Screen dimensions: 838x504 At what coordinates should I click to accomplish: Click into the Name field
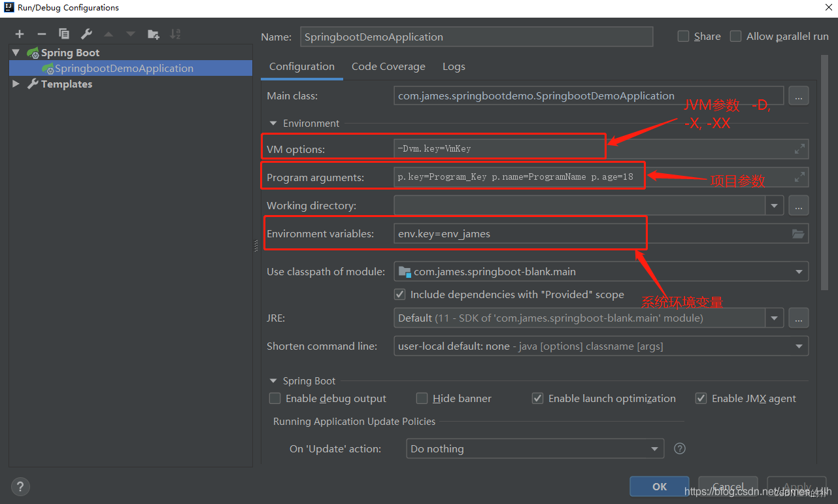tap(477, 37)
